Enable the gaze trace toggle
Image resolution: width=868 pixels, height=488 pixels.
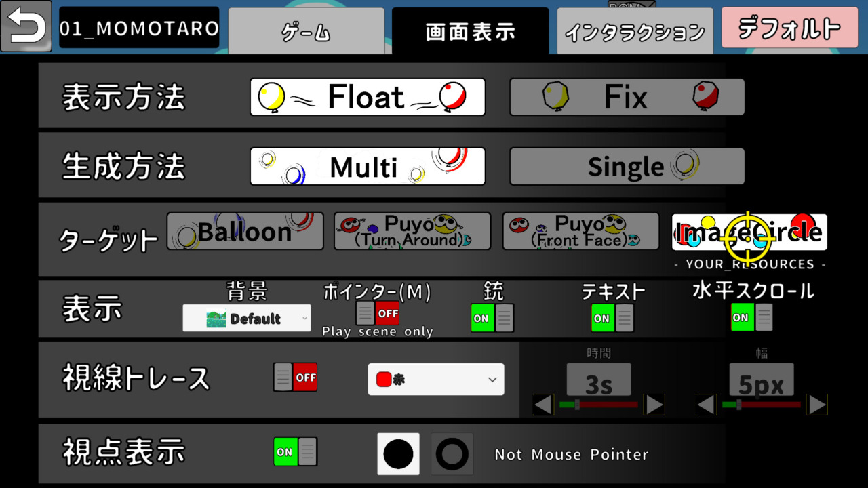coord(295,378)
